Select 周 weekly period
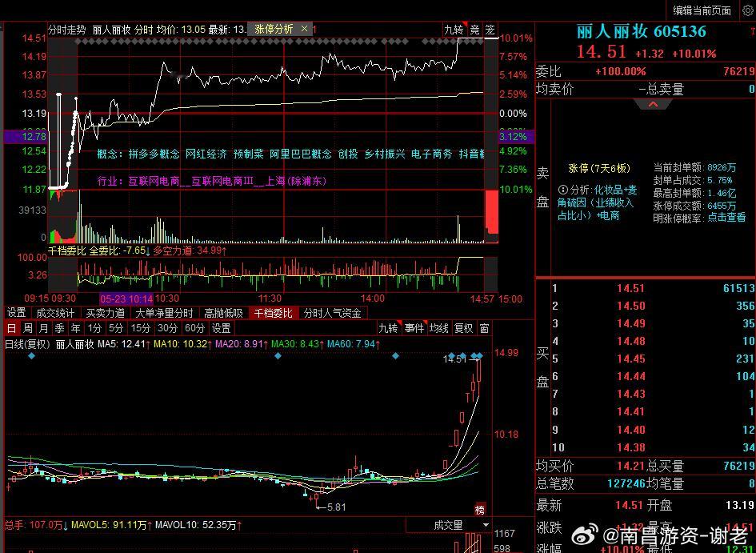756x553 pixels. point(28,328)
